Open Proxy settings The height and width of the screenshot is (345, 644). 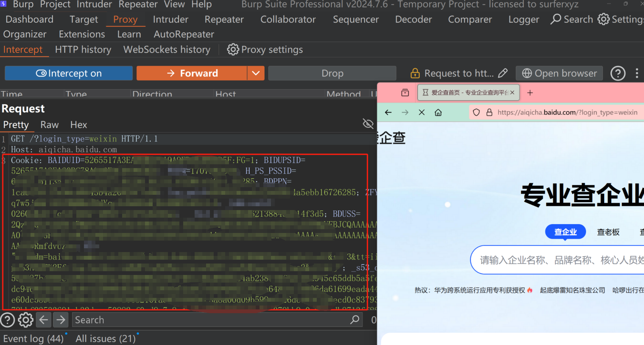coord(265,50)
